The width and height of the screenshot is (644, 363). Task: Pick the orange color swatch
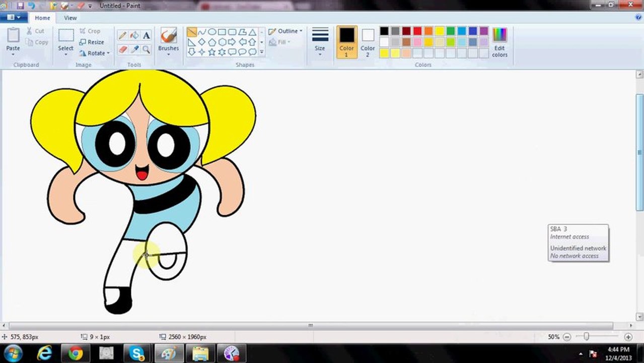428,31
